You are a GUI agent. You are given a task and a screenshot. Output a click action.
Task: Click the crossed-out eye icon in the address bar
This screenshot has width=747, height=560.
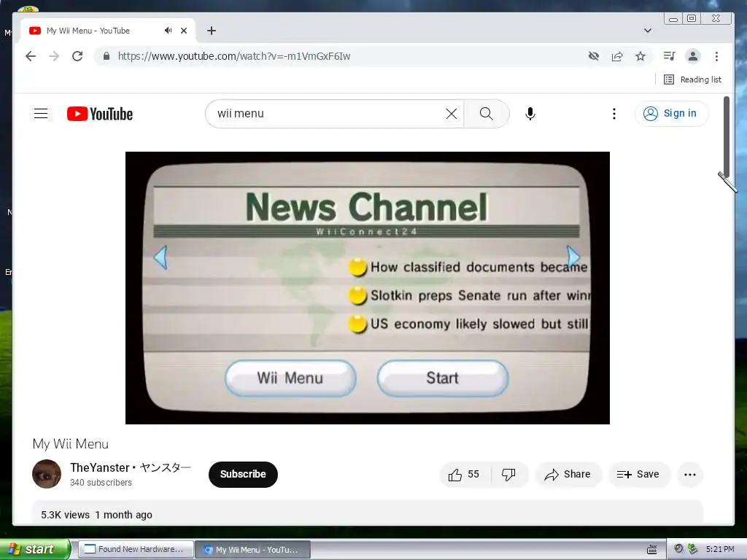[594, 56]
